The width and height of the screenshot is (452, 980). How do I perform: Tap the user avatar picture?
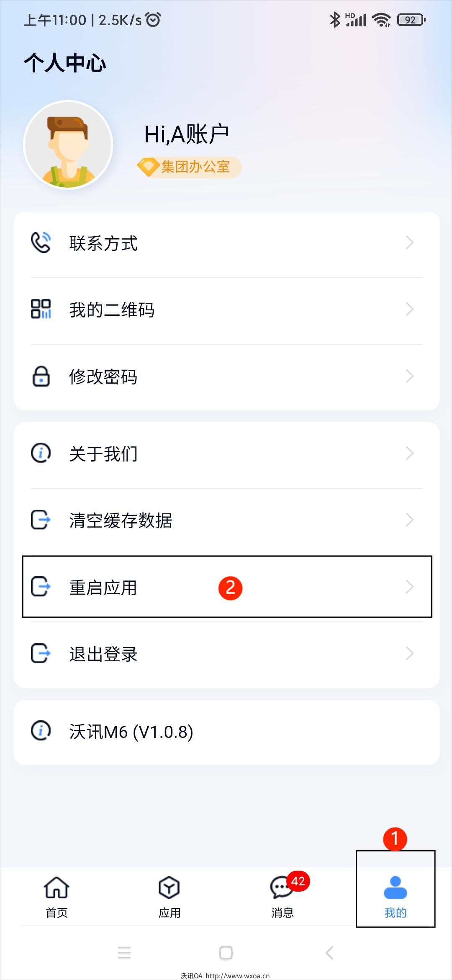(x=68, y=145)
